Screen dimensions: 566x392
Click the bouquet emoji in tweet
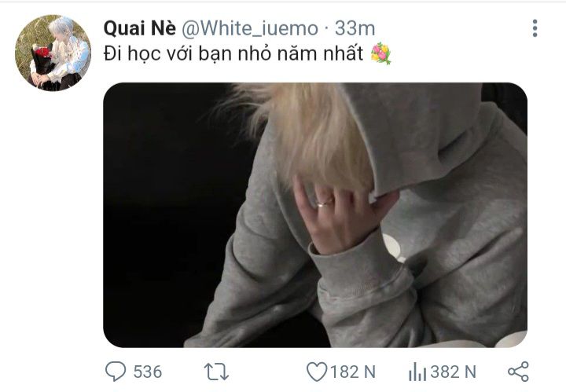380,53
